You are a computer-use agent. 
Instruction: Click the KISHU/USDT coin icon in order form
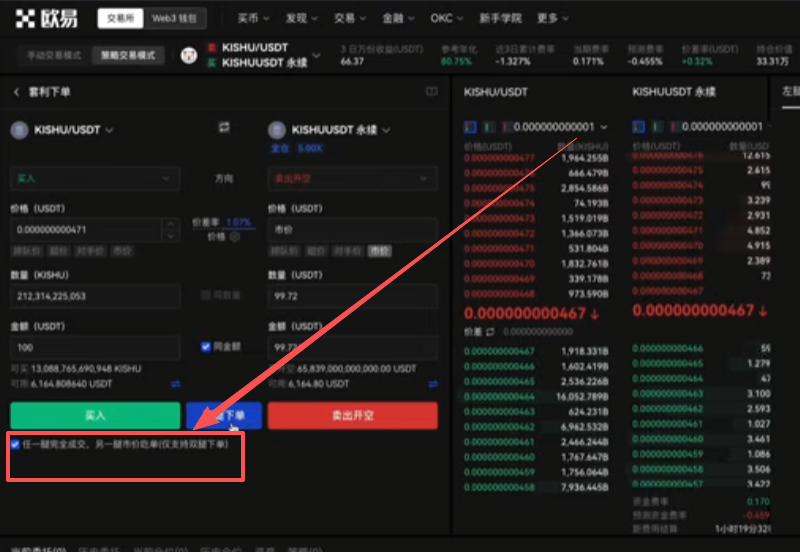[19, 130]
